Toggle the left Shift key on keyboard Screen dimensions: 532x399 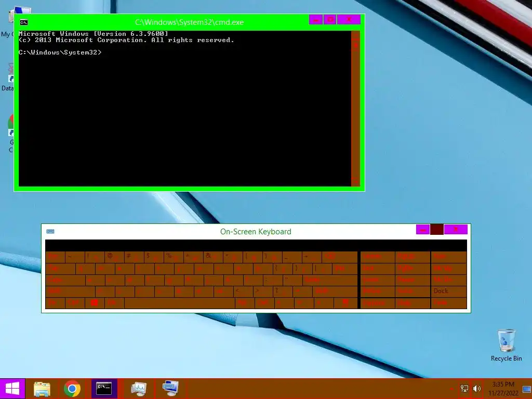pos(70,292)
